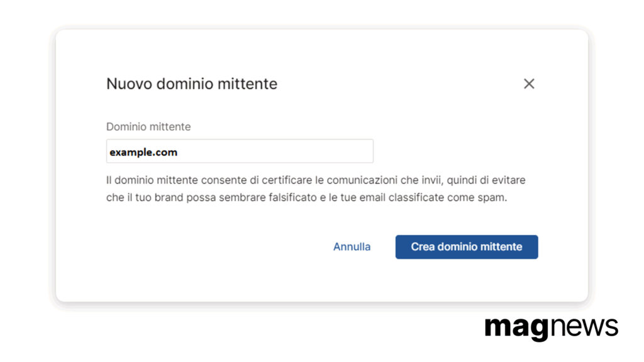Select the Nuovo dominio mittente heading
The height and width of the screenshot is (362, 644).
[x=192, y=84]
